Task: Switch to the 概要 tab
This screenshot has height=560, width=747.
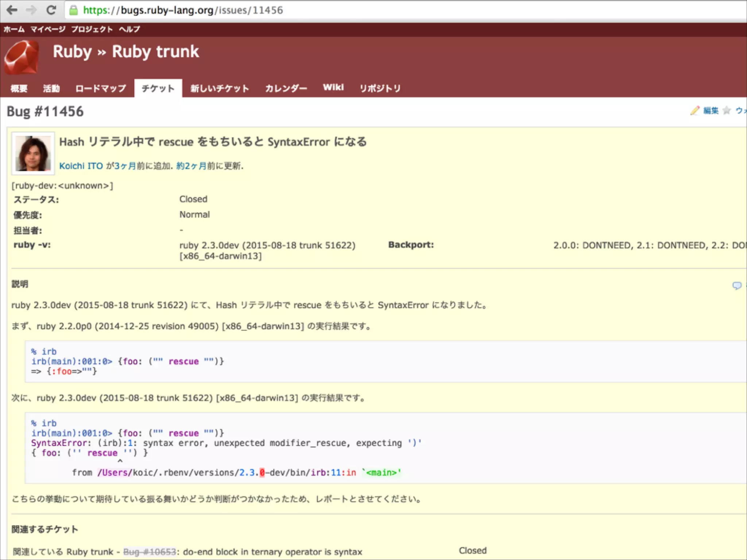Action: click(19, 88)
